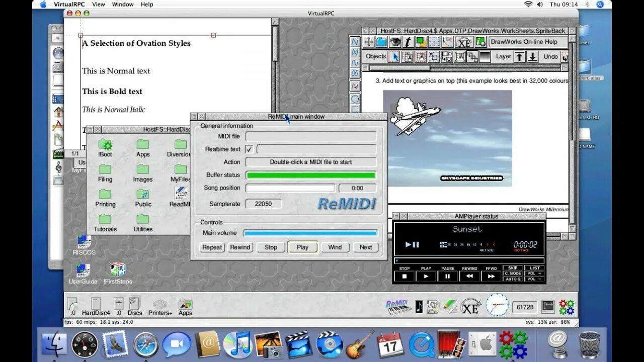Click the XE icon in DrawWorks toolbar
Screen dimensions: 644x362
tap(463, 42)
